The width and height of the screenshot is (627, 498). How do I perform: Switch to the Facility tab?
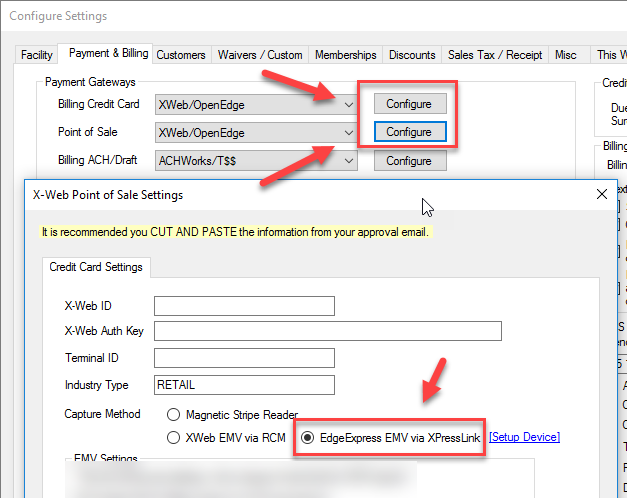36,55
